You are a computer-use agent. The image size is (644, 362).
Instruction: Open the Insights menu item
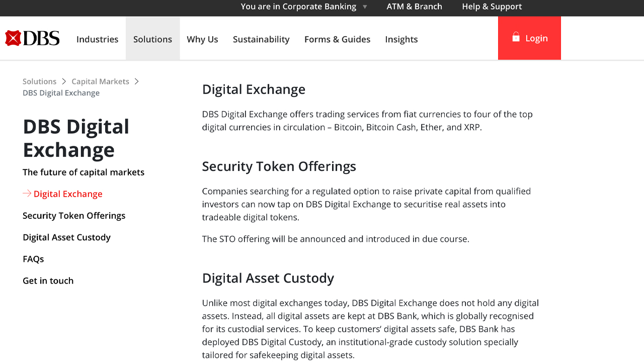click(x=401, y=39)
